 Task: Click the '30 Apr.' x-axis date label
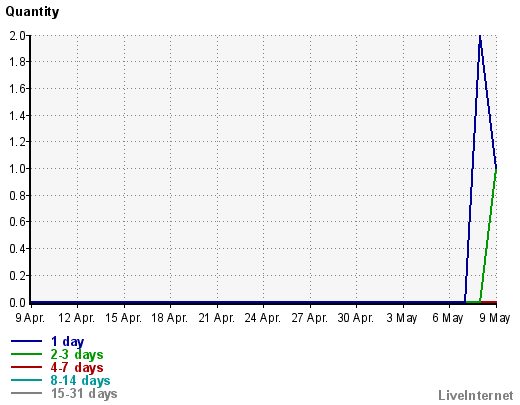pos(356,318)
